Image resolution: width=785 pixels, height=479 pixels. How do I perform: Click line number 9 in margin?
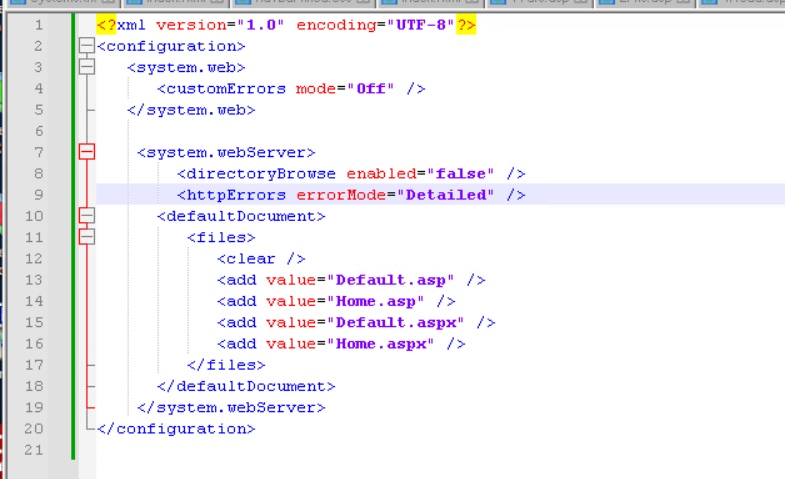[x=37, y=195]
